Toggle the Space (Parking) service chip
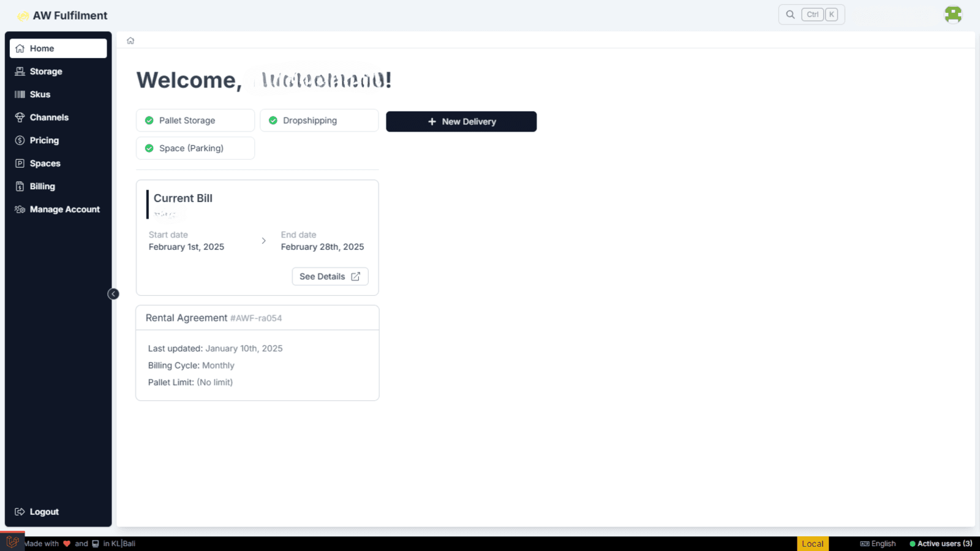 [x=195, y=148]
